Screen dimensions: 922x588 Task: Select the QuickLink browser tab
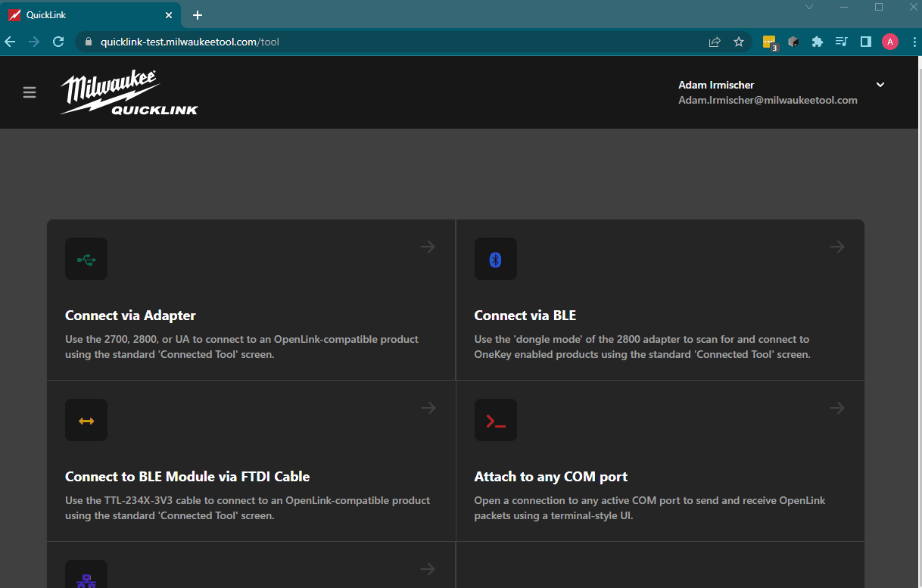(x=89, y=15)
